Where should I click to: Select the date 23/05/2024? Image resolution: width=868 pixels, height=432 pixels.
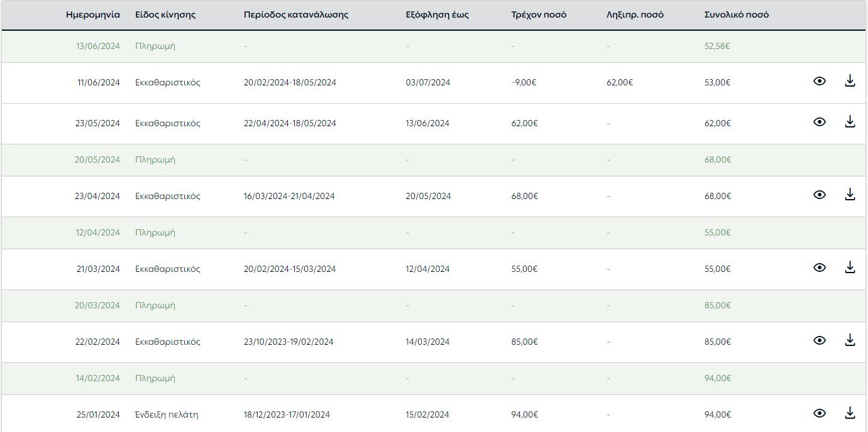point(97,123)
